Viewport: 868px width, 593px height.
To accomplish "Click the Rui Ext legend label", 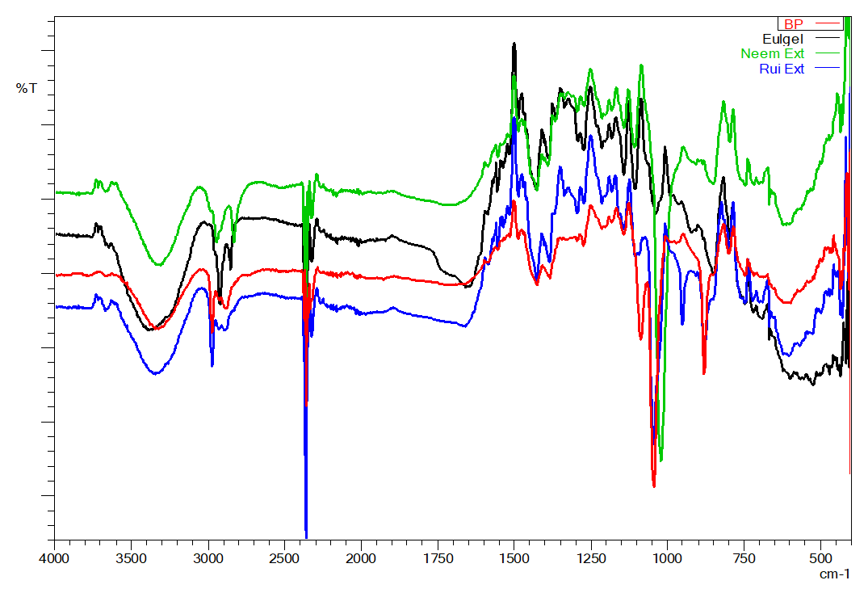I will [x=782, y=69].
